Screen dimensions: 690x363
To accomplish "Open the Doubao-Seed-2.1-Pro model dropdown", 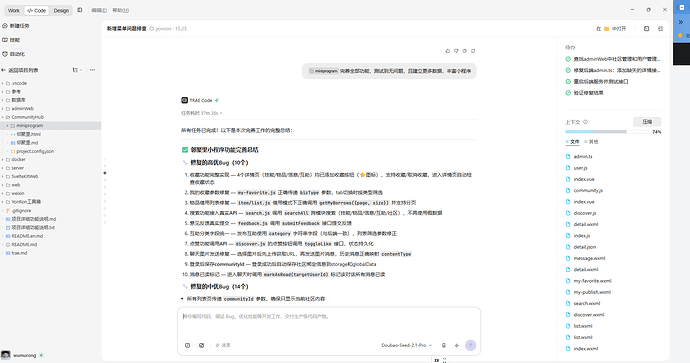I will point(407,345).
